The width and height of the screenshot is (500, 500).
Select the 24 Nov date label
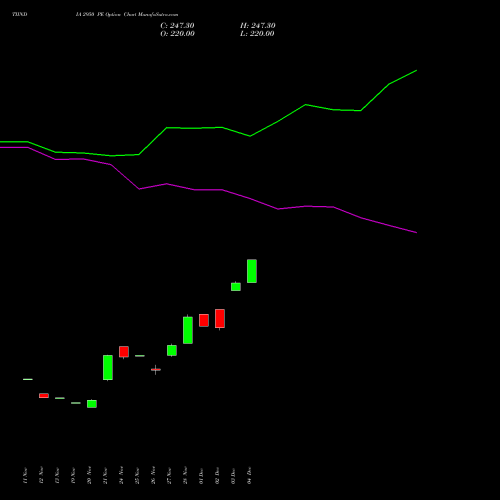coord(121,475)
